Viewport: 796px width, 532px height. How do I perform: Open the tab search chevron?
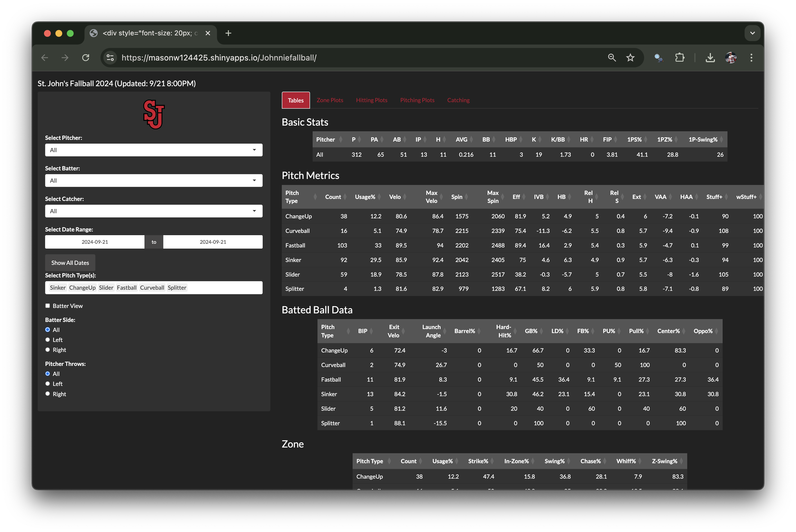(752, 33)
